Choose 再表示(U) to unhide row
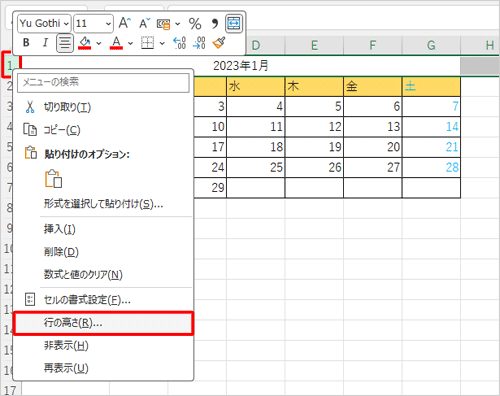This screenshot has width=500, height=396. [103, 368]
